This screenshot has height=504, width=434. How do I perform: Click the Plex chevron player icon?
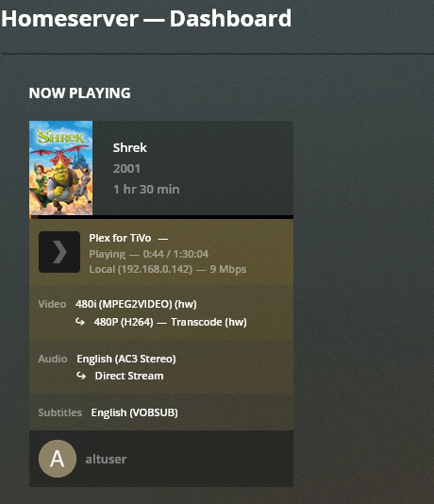(59, 252)
